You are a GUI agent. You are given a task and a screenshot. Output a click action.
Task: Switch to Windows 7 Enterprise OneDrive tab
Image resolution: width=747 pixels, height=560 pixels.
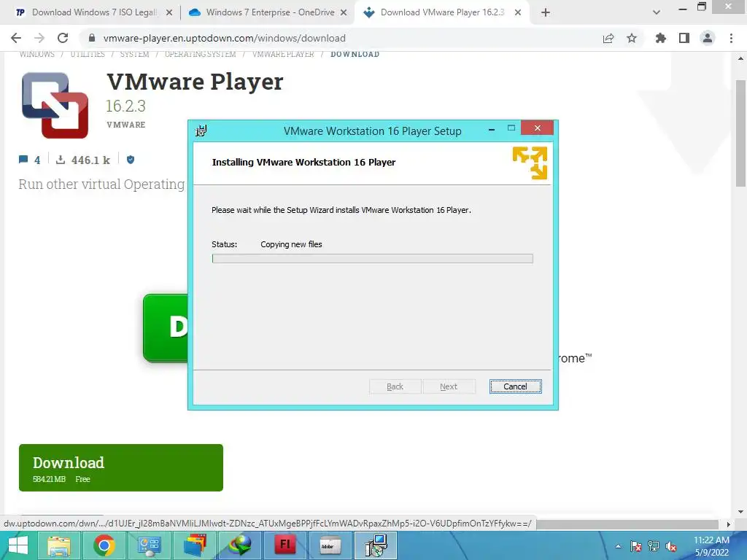tap(268, 12)
